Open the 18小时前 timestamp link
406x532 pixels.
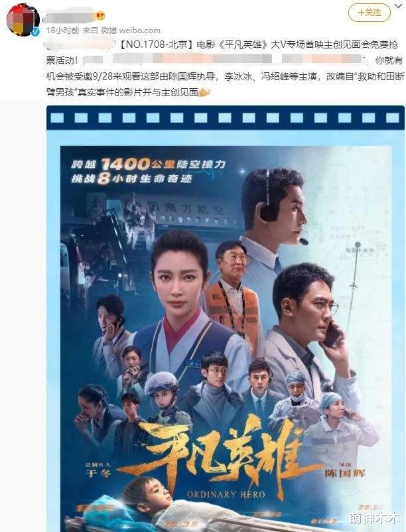(63, 31)
